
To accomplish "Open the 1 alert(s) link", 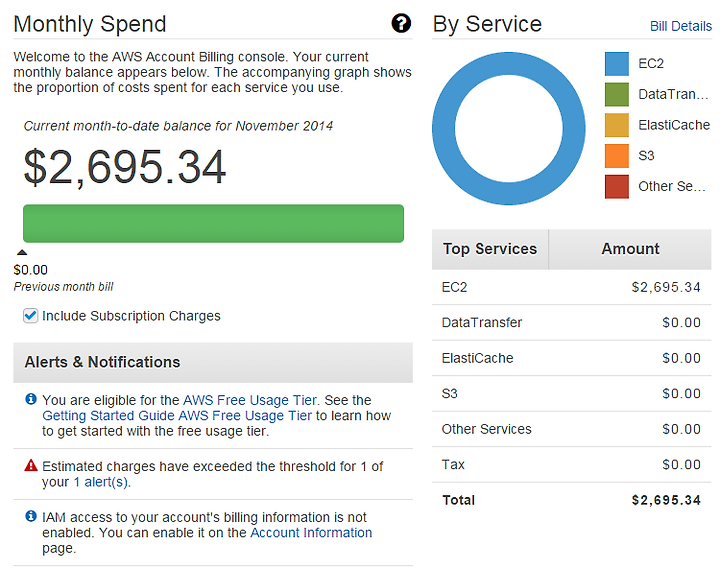I will click(101, 482).
